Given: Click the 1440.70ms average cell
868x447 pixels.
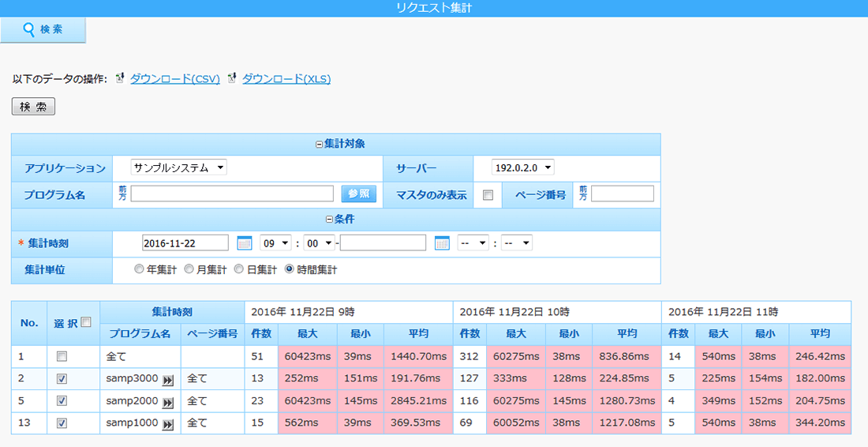Looking at the screenshot, I should 418,357.
